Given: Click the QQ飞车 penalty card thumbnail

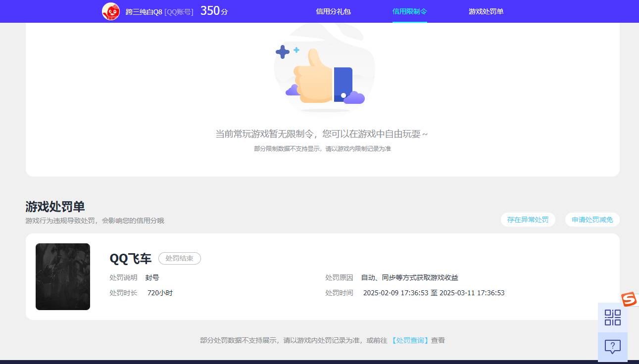Looking at the screenshot, I should tap(63, 276).
